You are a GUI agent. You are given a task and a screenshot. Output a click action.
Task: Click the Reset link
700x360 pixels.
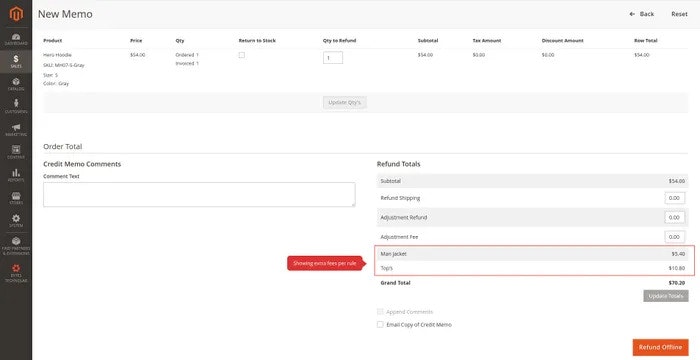coord(679,14)
